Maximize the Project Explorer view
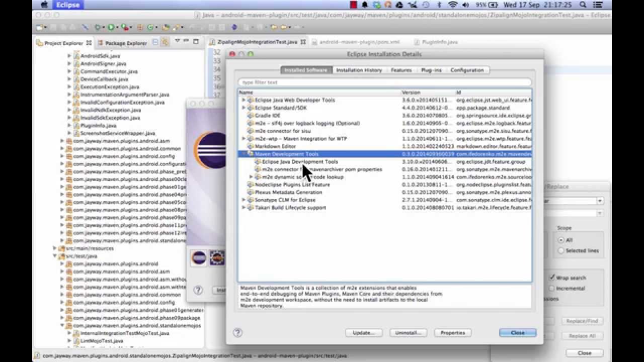 click(196, 42)
